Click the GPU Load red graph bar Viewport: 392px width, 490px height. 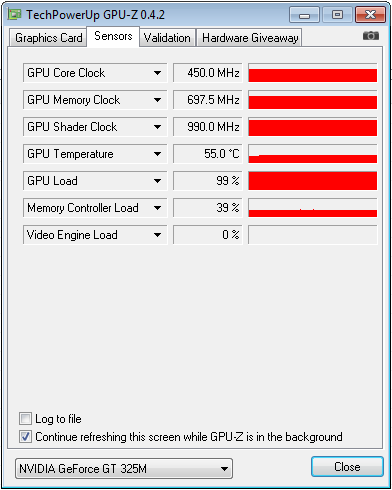click(313, 181)
